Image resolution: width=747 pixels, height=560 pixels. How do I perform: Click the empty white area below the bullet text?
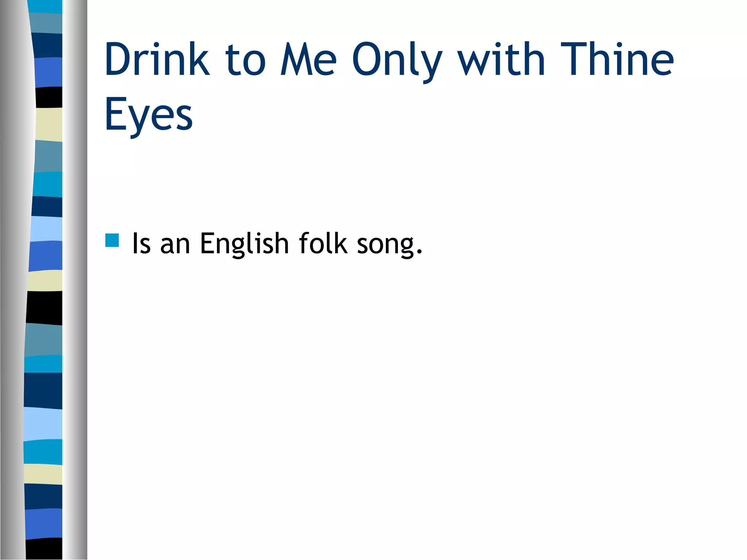point(401,401)
